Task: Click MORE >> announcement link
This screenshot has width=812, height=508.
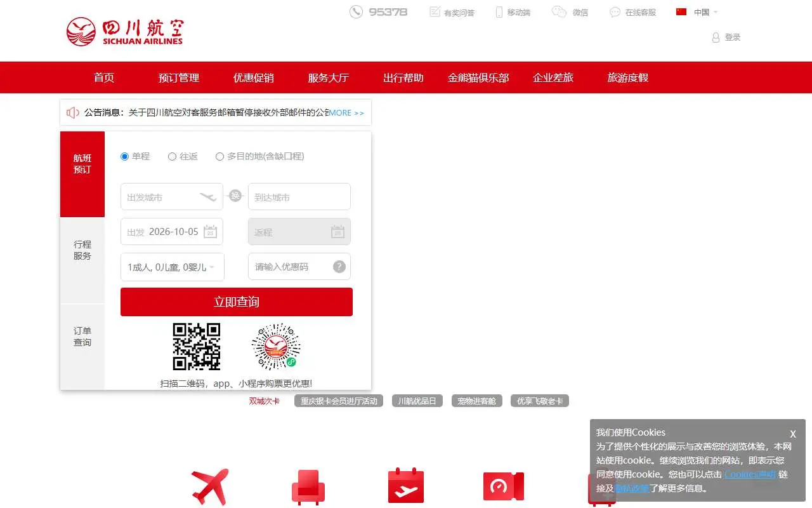Action: pyautogui.click(x=346, y=112)
